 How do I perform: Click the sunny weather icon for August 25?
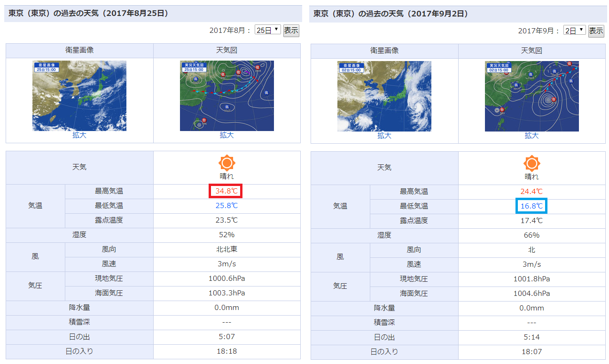click(226, 163)
